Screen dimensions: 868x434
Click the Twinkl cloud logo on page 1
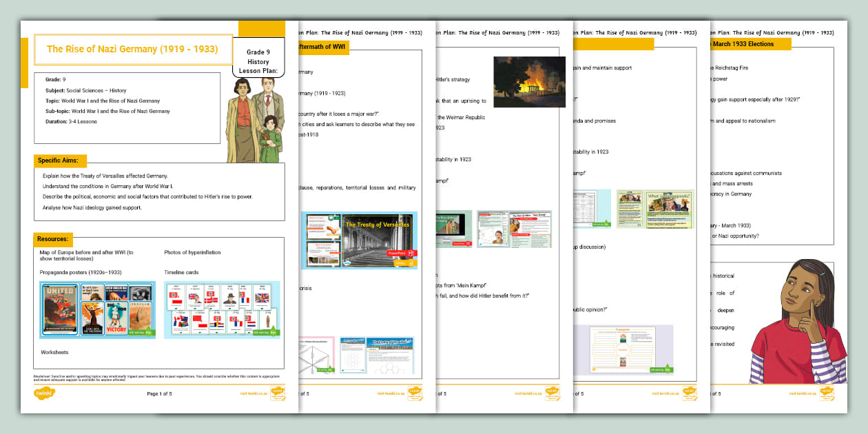[45, 393]
